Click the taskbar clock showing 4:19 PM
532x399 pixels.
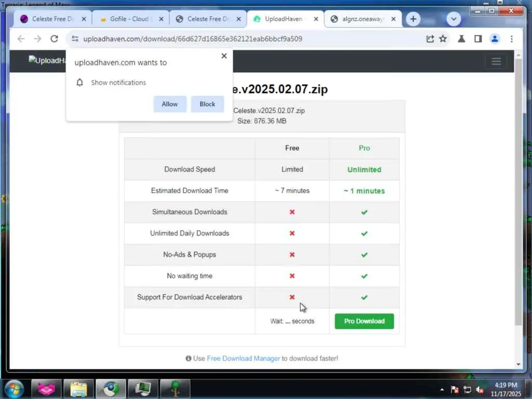pyautogui.click(x=506, y=389)
